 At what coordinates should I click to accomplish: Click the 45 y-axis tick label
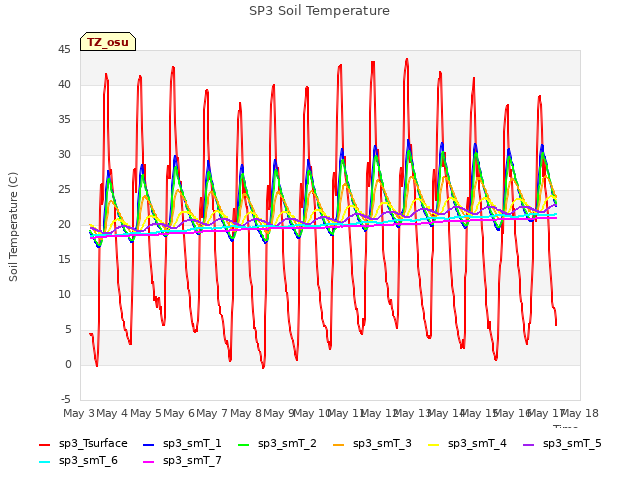pyautogui.click(x=64, y=50)
